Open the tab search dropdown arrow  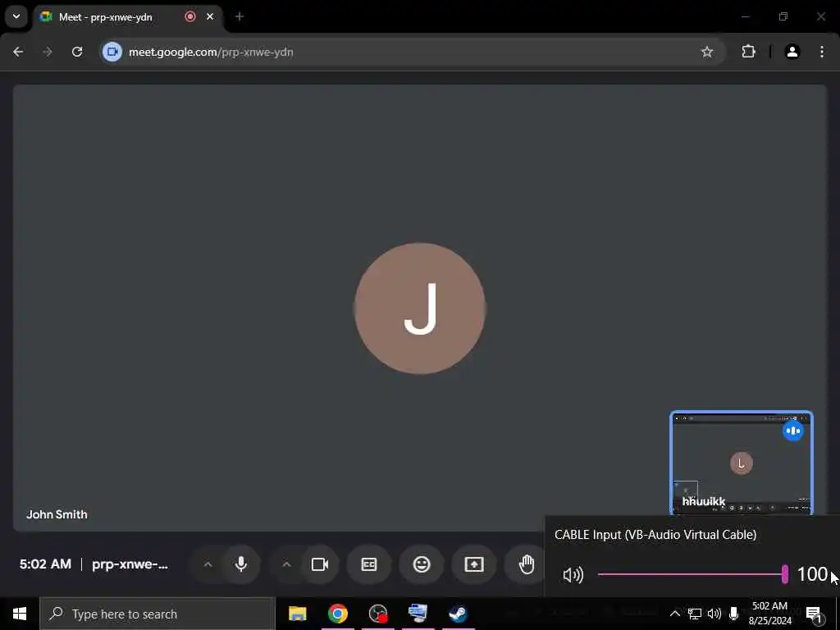click(x=16, y=16)
